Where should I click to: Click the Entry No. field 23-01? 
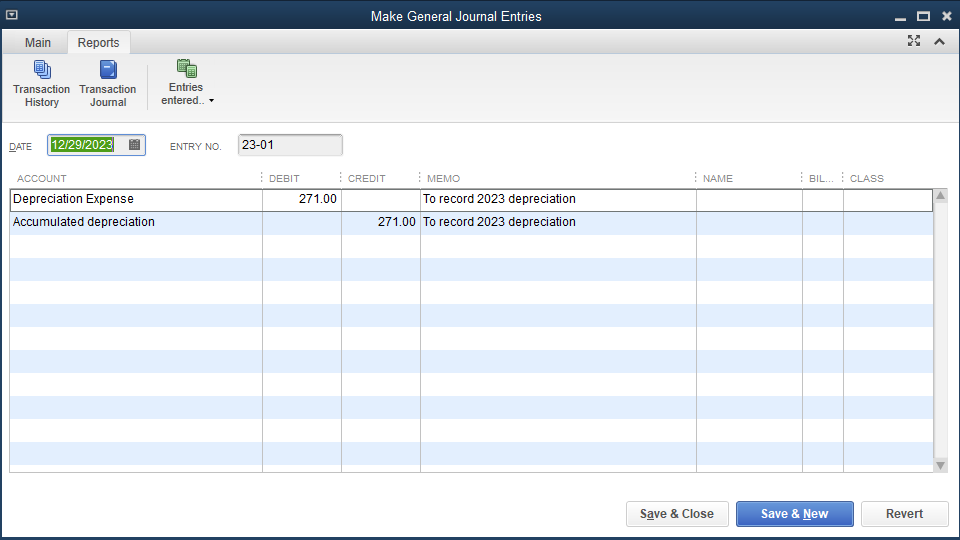pyautogui.click(x=290, y=145)
